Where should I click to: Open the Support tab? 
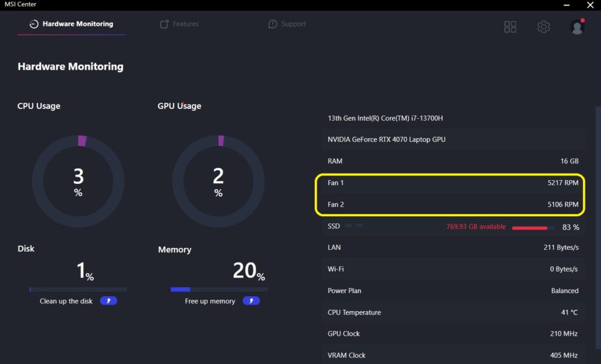[x=293, y=24]
